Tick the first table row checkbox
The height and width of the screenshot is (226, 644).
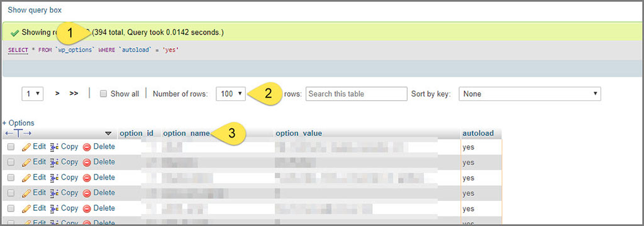click(x=11, y=147)
